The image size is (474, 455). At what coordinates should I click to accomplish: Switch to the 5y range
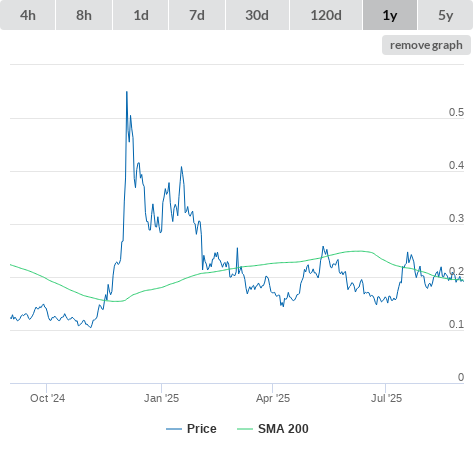coord(445,15)
